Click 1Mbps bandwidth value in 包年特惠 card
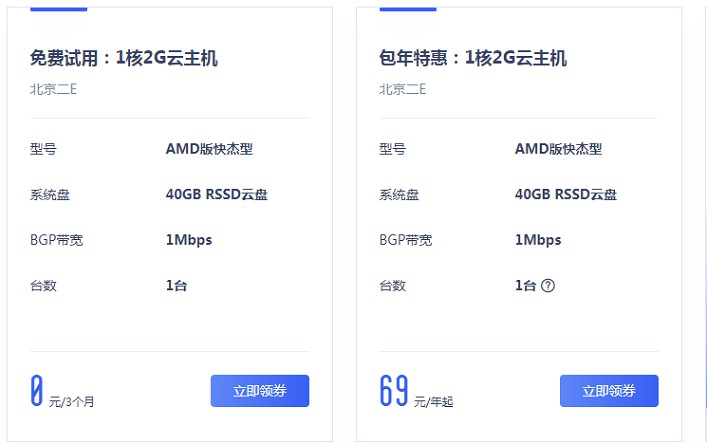 tap(538, 240)
